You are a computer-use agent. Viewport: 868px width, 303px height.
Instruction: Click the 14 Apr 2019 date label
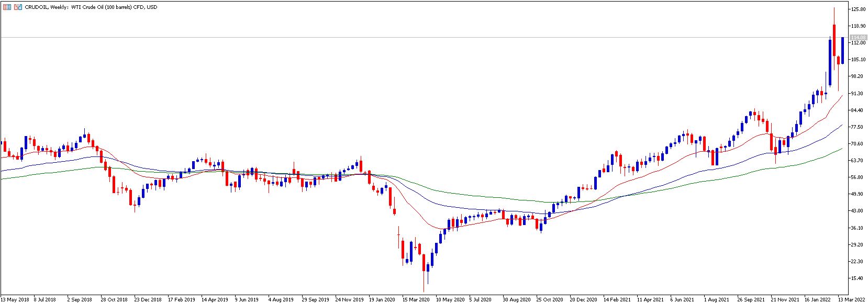click(x=215, y=300)
